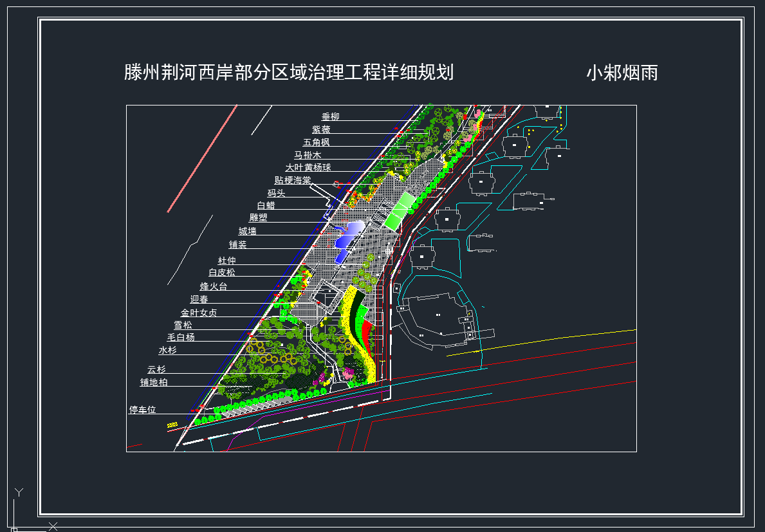Click the 铺地柏 label text

pos(154,382)
